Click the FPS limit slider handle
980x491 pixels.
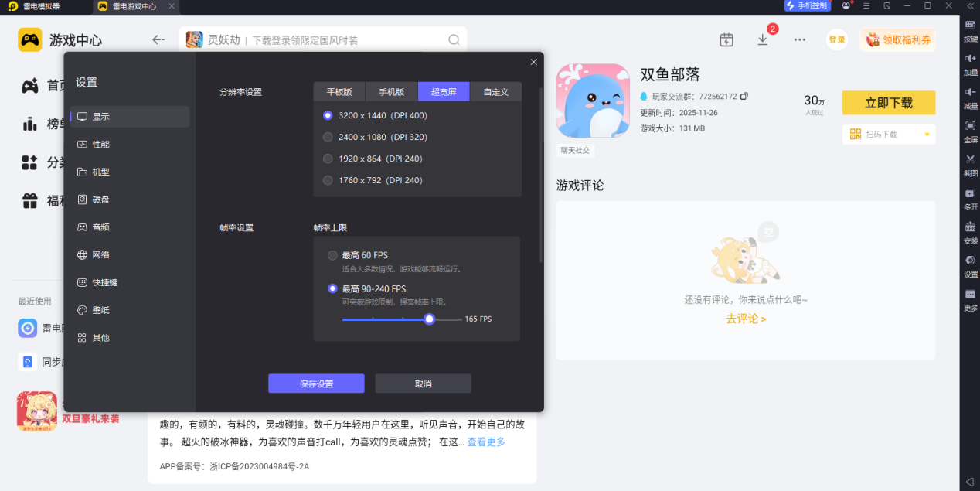[429, 319]
